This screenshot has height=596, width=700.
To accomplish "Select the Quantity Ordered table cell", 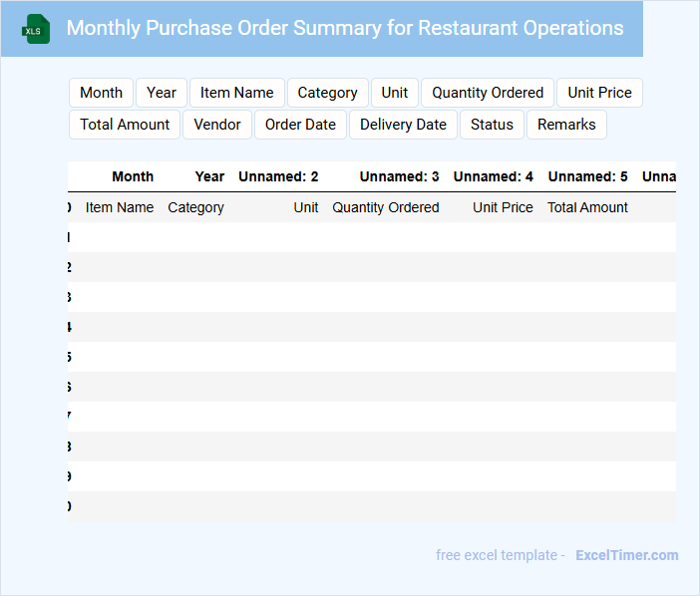I will pos(386,207).
